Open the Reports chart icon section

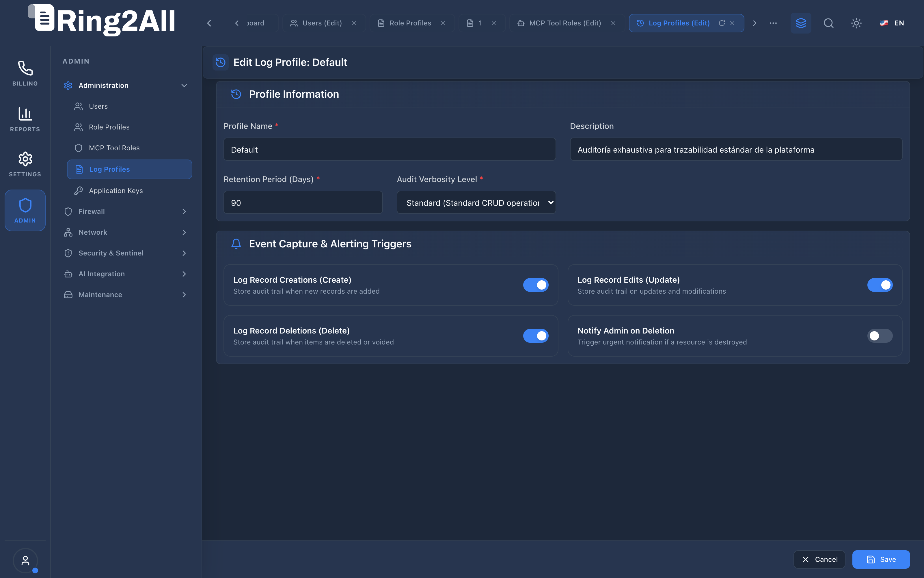25,119
